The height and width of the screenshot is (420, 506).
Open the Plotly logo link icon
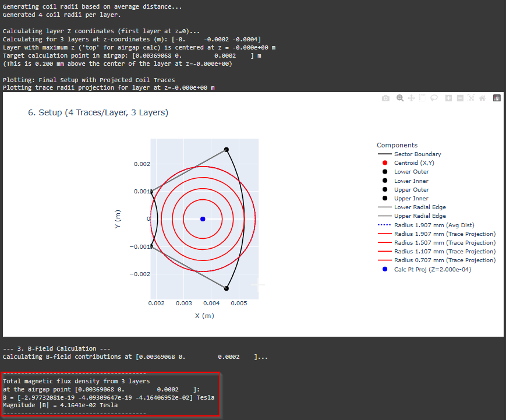pos(497,98)
